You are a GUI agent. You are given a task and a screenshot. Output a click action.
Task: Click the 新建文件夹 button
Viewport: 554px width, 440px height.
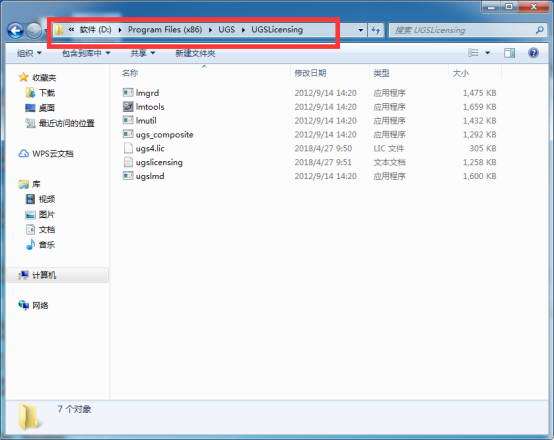[195, 53]
